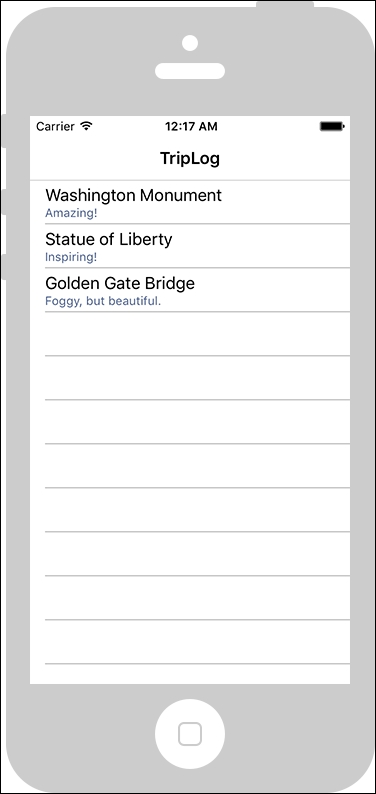Click the front camera dot

coord(190,43)
